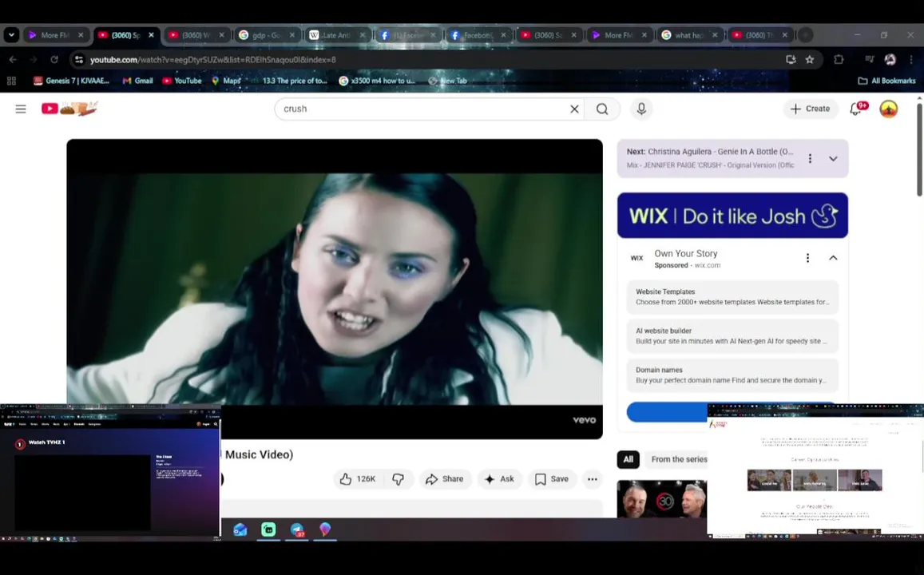Go to YouTube home via logo

pyautogui.click(x=69, y=109)
